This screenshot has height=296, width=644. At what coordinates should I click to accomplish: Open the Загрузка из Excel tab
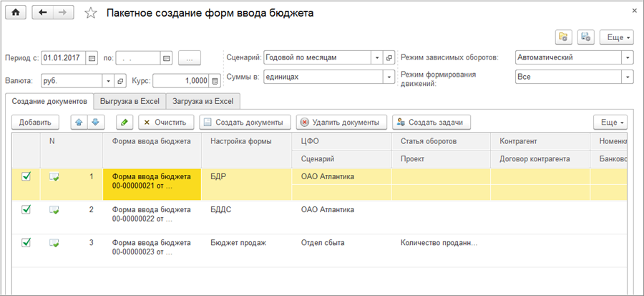pos(203,102)
